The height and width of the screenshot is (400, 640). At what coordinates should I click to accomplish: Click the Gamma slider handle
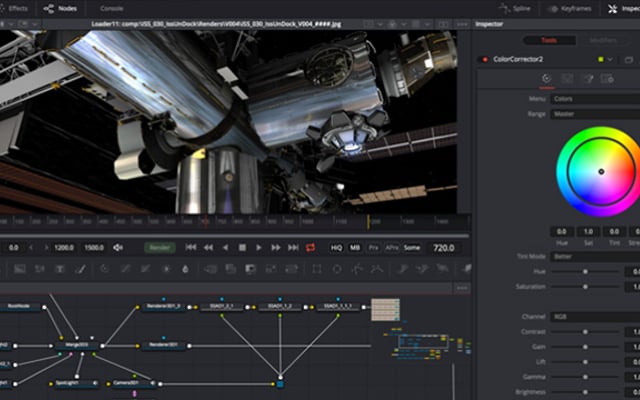(585, 377)
